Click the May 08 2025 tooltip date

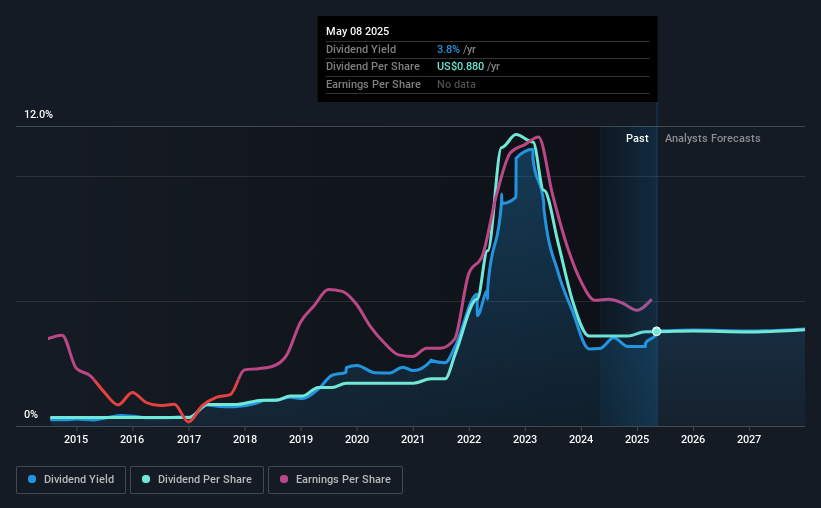point(358,31)
